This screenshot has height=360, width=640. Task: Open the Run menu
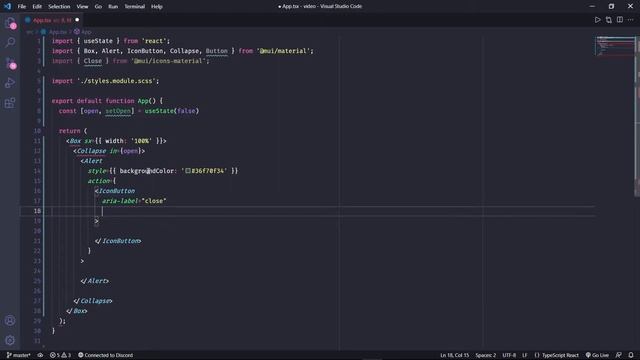pos(113,7)
